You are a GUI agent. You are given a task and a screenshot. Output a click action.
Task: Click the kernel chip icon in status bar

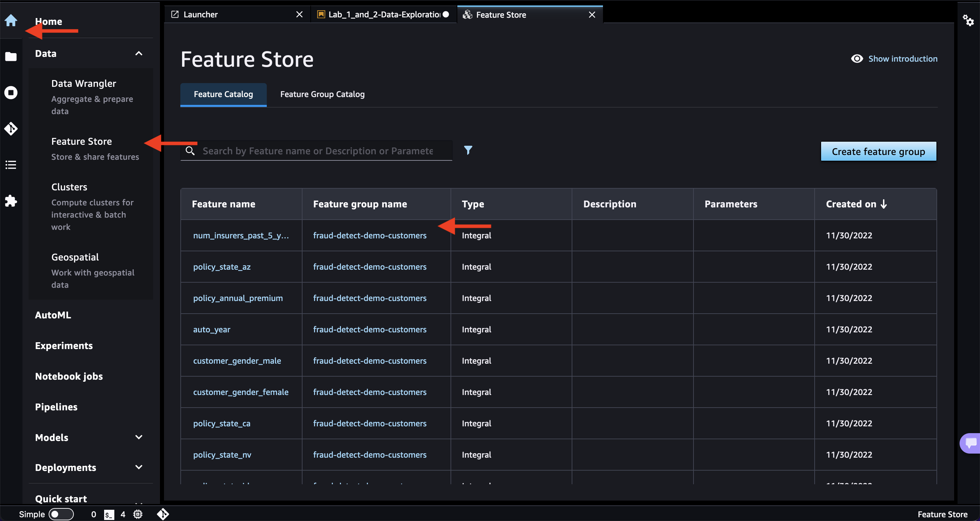138,515
